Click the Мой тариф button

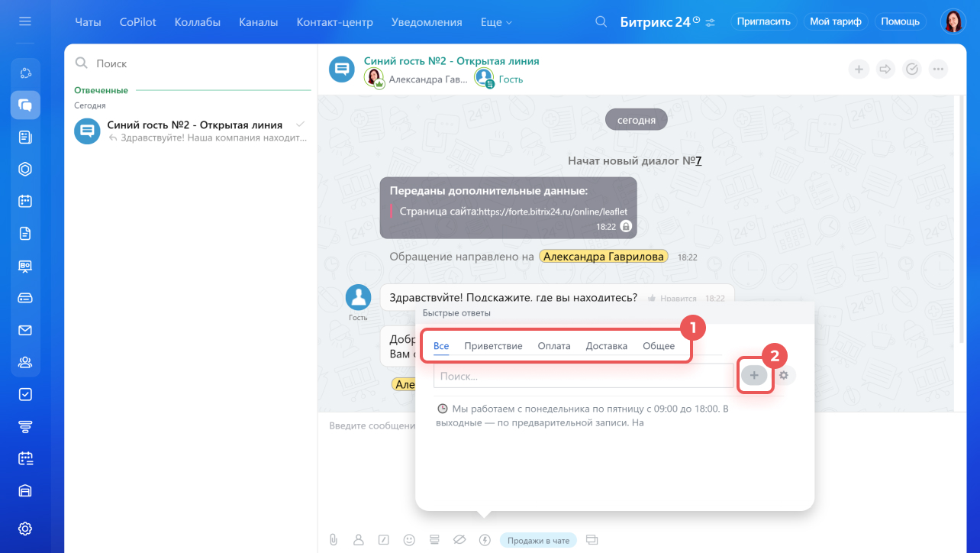pyautogui.click(x=836, y=21)
